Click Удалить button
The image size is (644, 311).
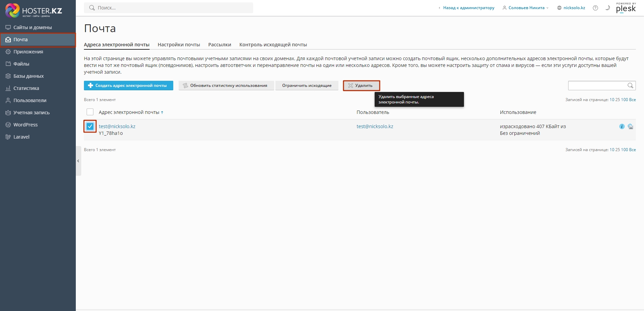pyautogui.click(x=361, y=86)
